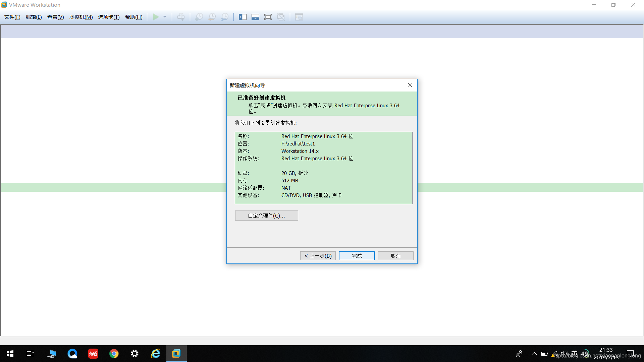The width and height of the screenshot is (644, 362).
Task: Click the Unity mode toolbar icon
Action: (x=281, y=17)
